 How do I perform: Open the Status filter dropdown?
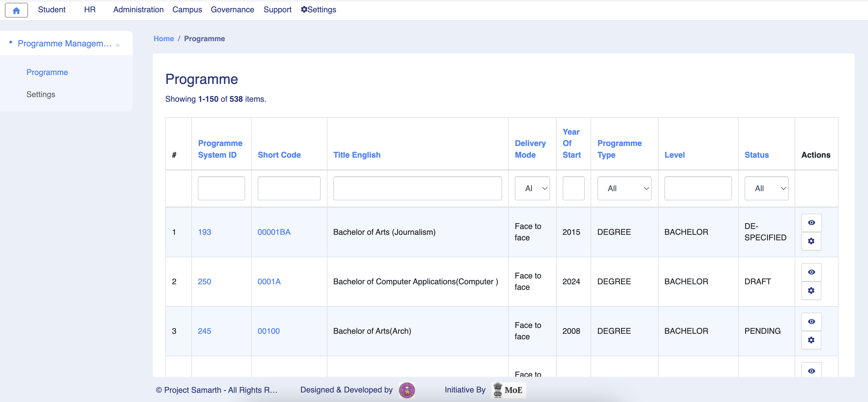766,188
